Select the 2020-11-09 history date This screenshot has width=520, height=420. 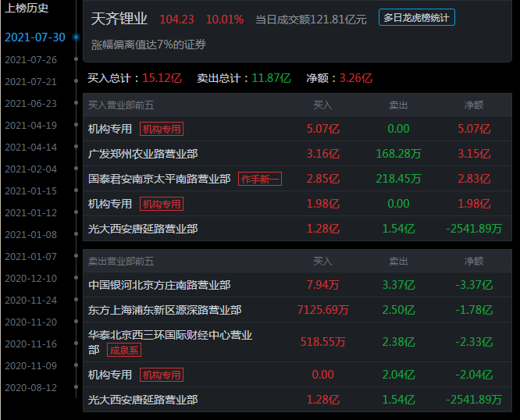[x=31, y=366]
